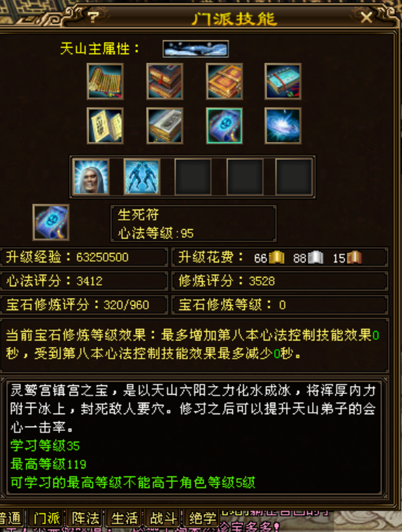Click the last empty skill slot
The height and width of the screenshot is (532, 402).
[x=294, y=177]
